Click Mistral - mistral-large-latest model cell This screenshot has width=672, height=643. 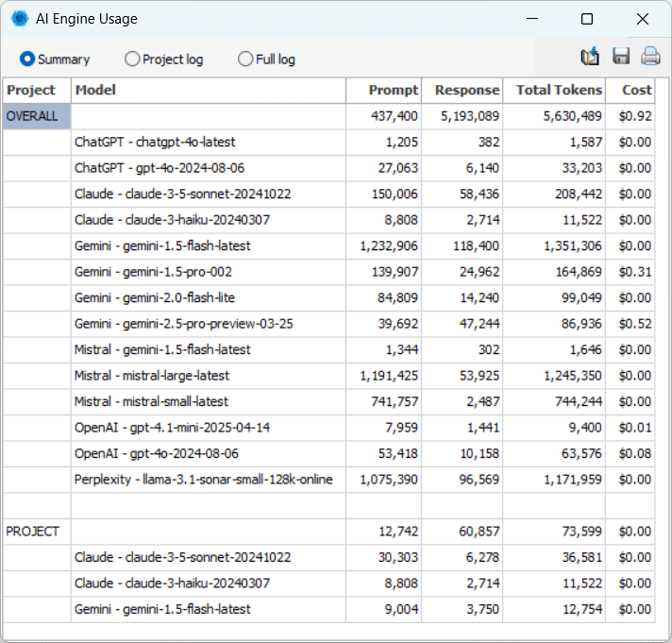pos(209,376)
